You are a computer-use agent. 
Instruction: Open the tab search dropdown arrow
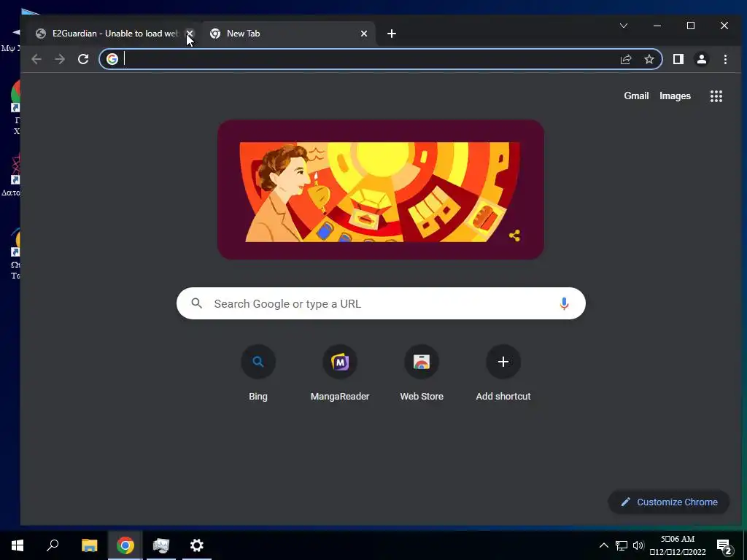coord(624,26)
